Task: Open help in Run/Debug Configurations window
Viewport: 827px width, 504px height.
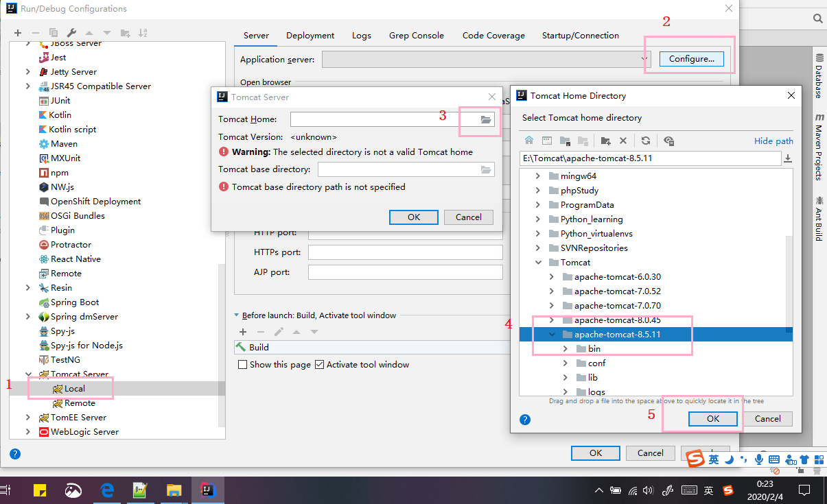Action: pos(15,453)
